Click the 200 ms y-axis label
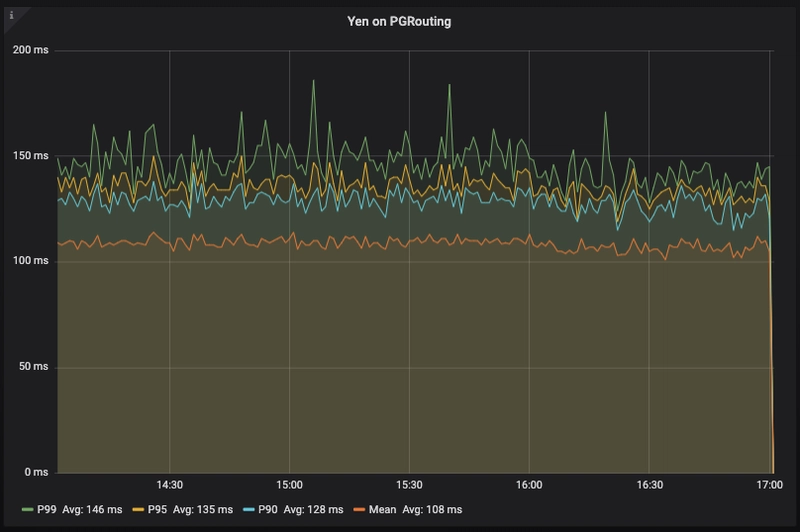 pyautogui.click(x=28, y=50)
